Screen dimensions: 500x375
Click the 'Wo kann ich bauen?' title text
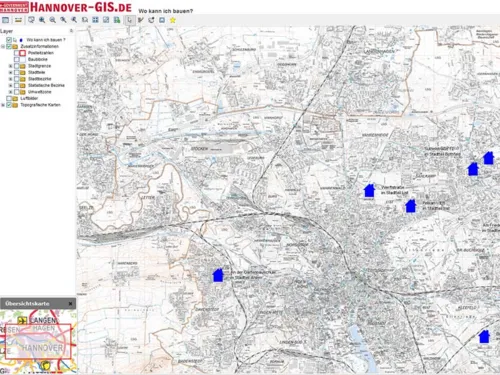coord(166,11)
